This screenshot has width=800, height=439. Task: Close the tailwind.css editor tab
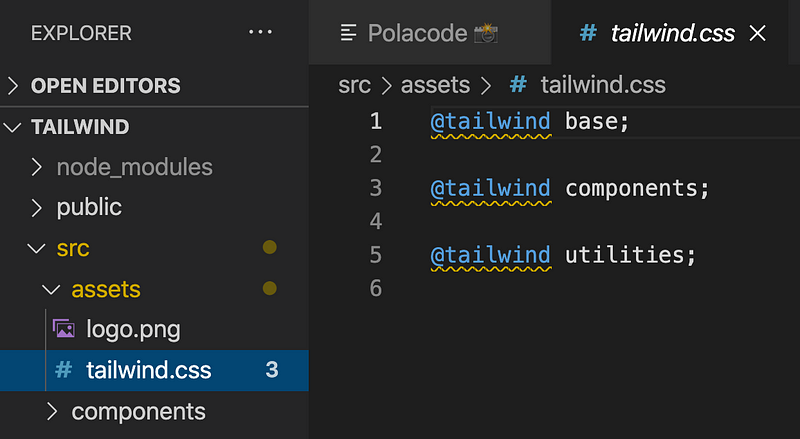(x=757, y=33)
